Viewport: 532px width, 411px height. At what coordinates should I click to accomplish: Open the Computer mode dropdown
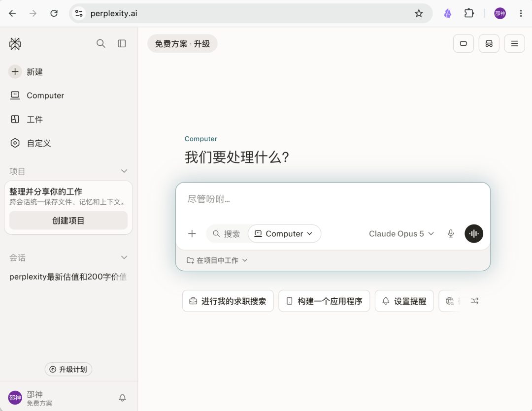point(284,234)
